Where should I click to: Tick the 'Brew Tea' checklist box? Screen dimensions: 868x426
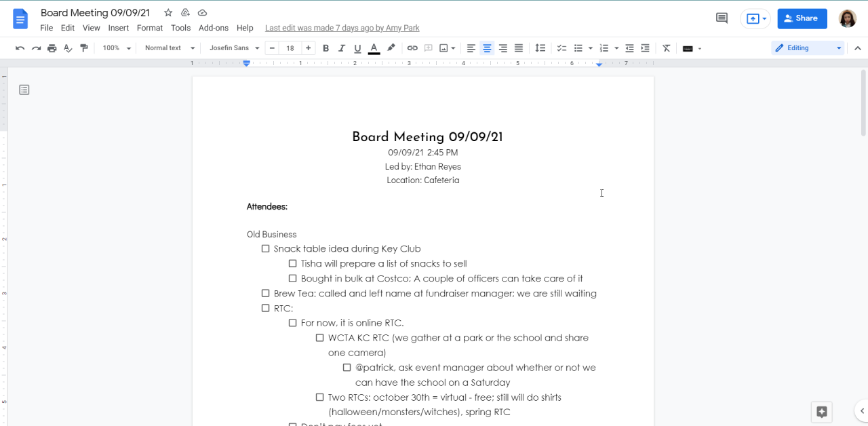click(266, 293)
